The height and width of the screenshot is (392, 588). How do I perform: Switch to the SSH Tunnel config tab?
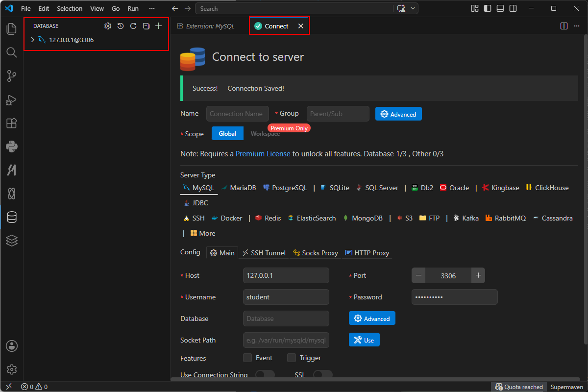[264, 253]
